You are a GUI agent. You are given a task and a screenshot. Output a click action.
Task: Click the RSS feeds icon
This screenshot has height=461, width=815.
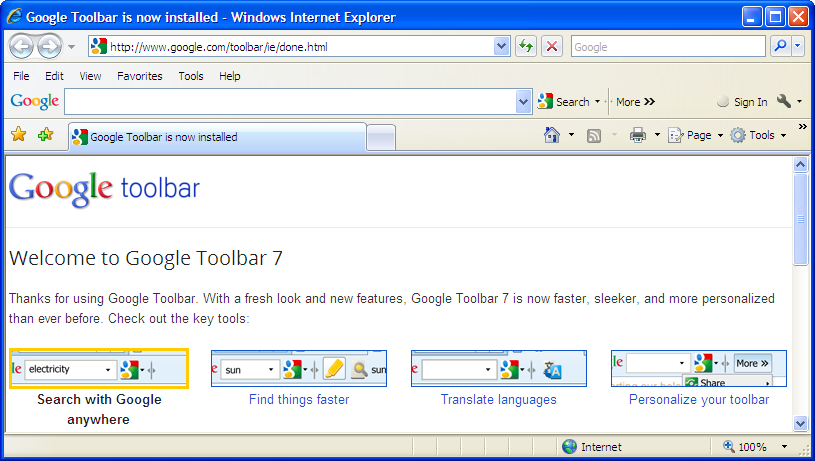pyautogui.click(x=594, y=135)
